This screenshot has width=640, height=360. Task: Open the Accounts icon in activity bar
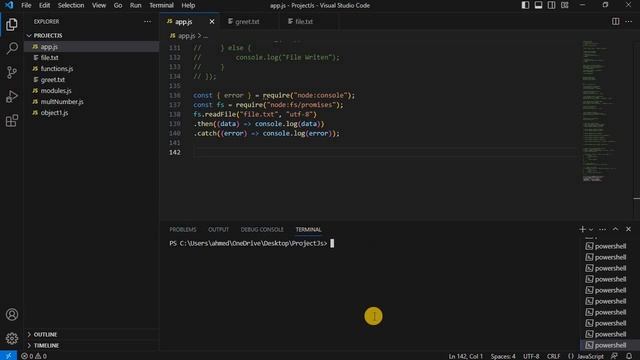point(12,314)
